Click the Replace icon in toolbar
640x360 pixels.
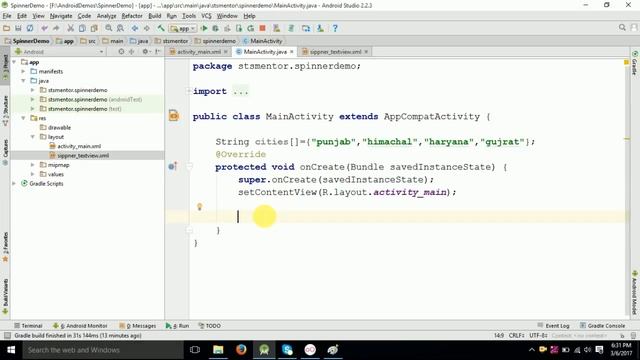120,28
